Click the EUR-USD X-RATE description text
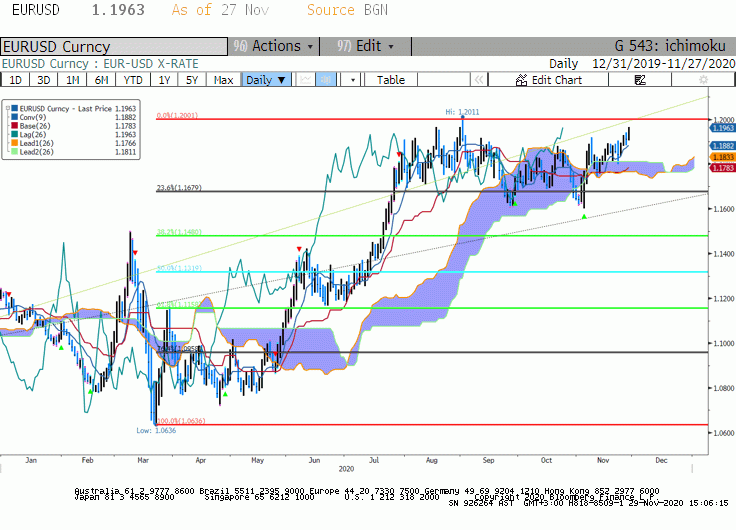 click(151, 63)
